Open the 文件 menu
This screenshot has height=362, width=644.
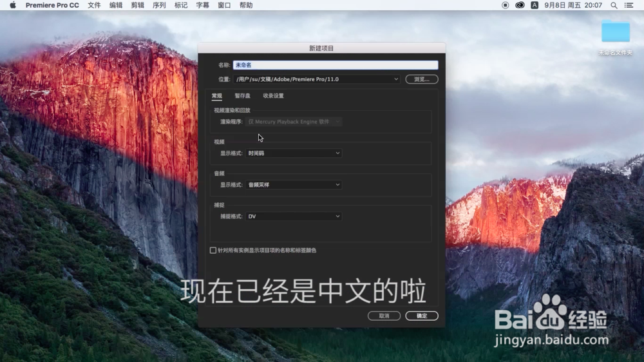[94, 5]
